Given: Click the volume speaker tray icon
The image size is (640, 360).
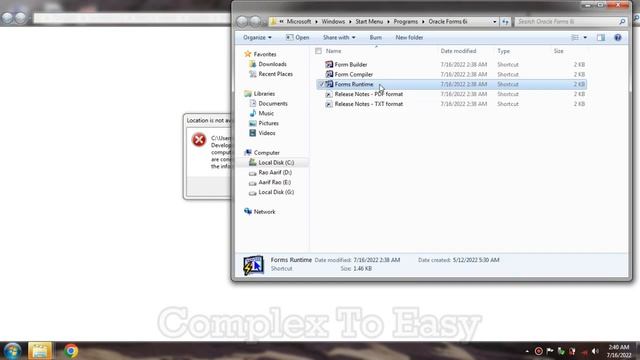Looking at the screenshot, I should [595, 351].
